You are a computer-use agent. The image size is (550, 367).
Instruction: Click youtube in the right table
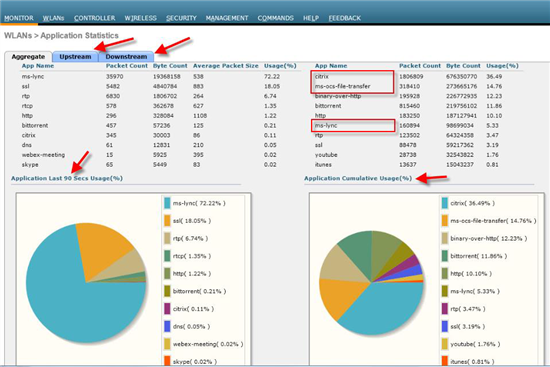coord(326,155)
